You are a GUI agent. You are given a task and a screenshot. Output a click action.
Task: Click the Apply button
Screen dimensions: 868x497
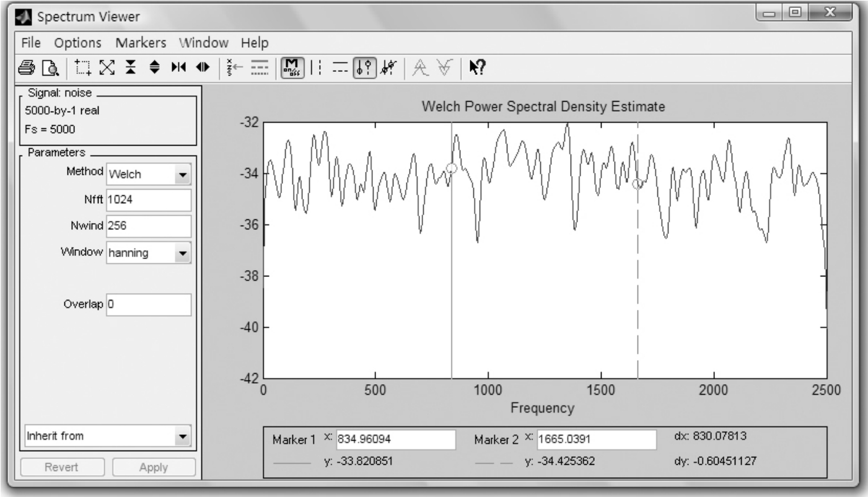click(x=153, y=467)
